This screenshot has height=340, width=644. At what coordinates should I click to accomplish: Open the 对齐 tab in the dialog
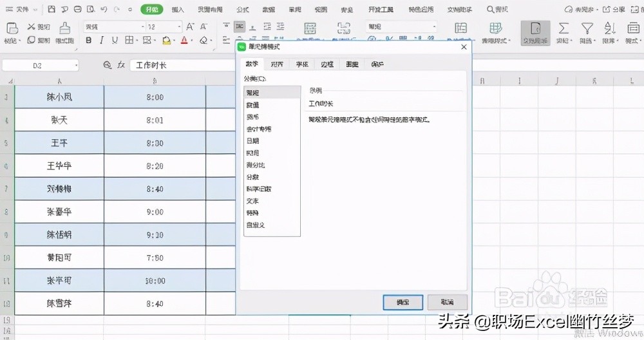coord(277,64)
